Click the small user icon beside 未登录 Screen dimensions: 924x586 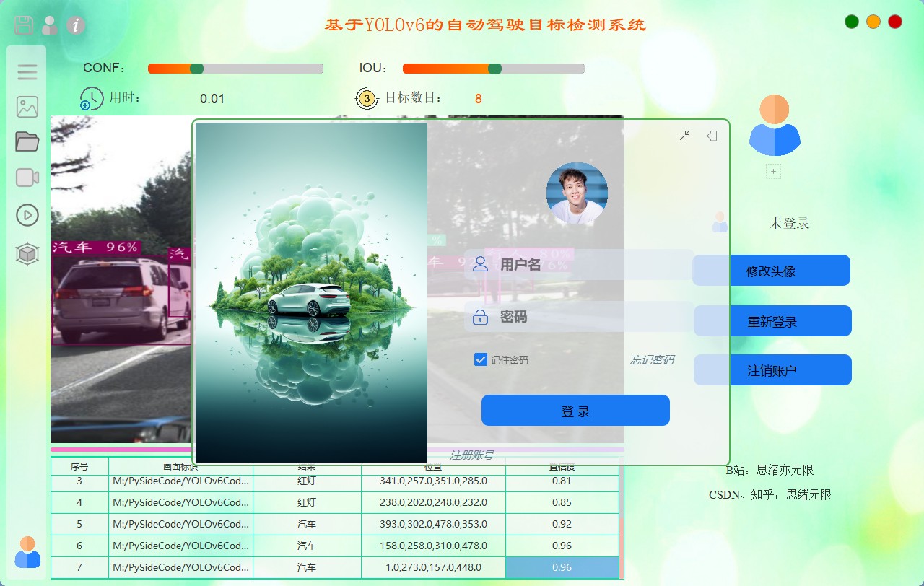tap(720, 222)
